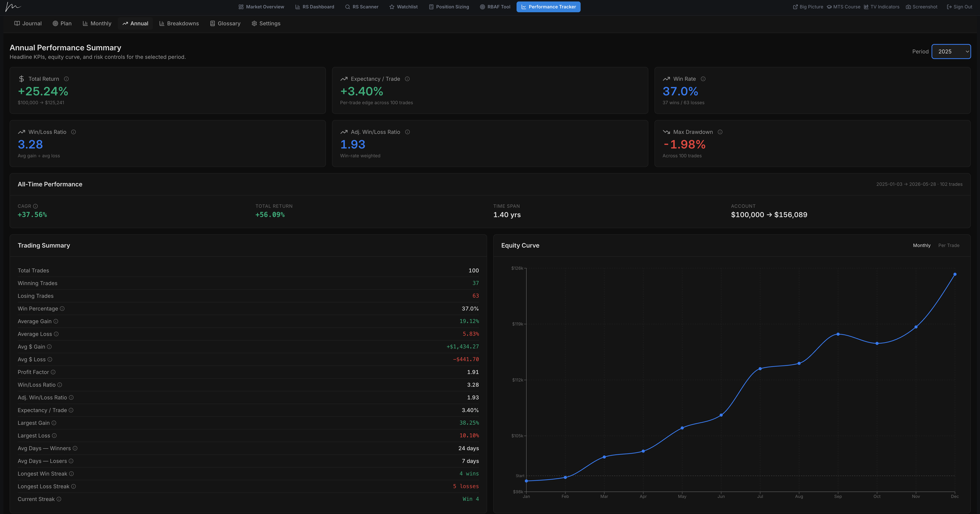Click Longest Loss Streak info icon
This screenshot has height=514, width=980.
click(73, 487)
